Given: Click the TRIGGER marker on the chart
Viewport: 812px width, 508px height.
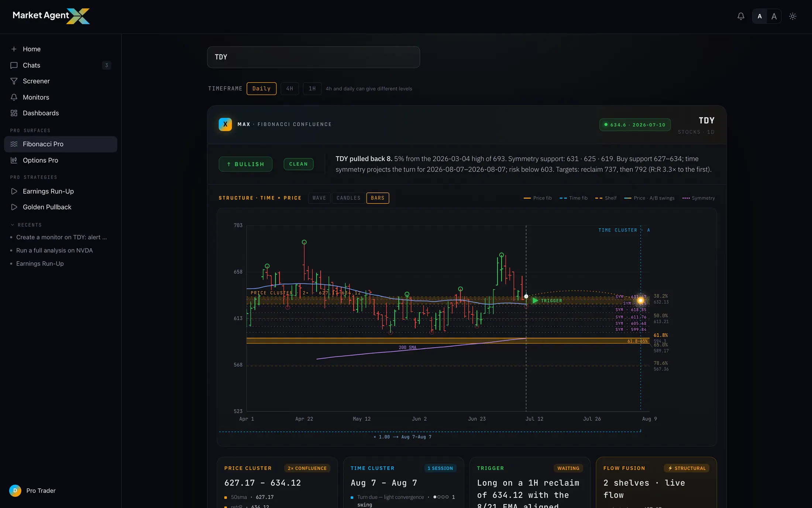Looking at the screenshot, I should coord(547,301).
